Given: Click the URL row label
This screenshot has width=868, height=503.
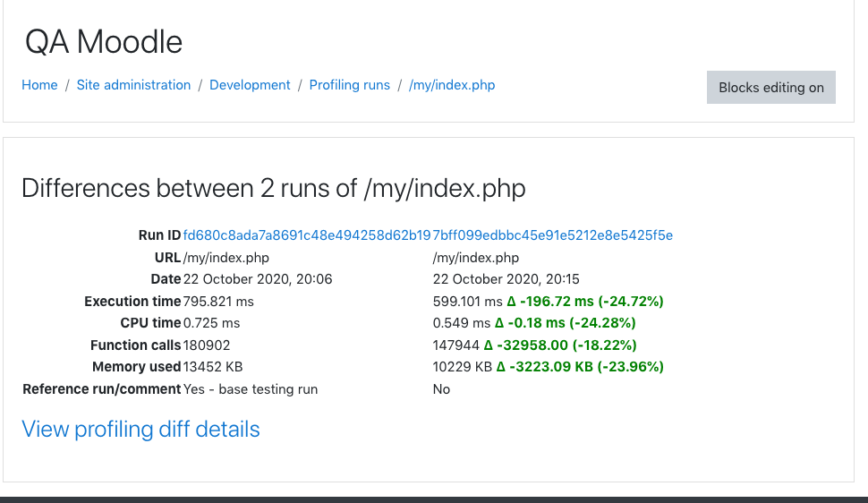Looking at the screenshot, I should [x=167, y=258].
